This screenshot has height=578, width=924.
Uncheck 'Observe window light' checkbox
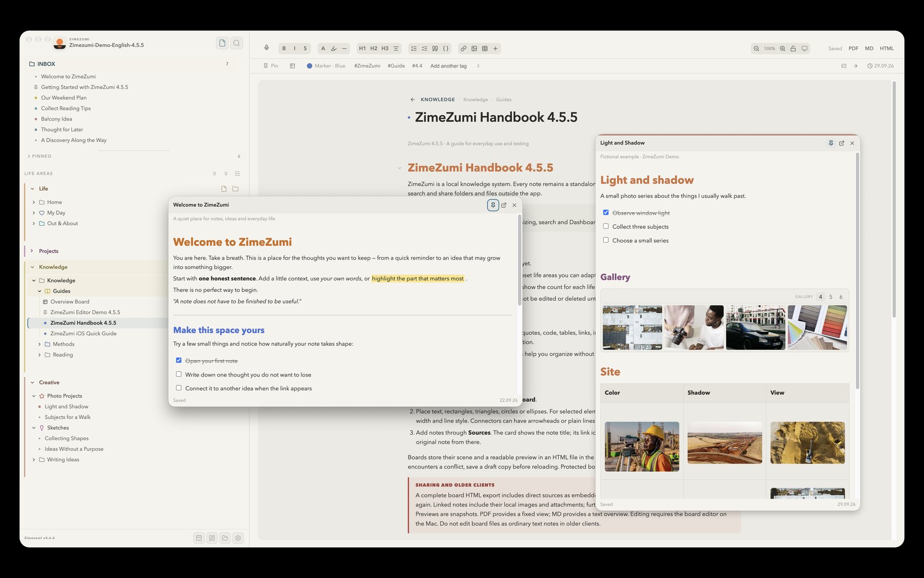[x=606, y=212]
